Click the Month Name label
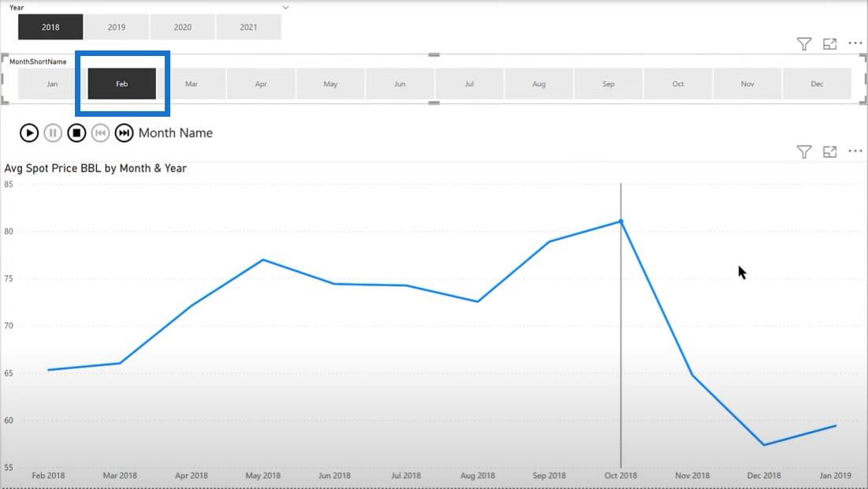The image size is (868, 489). [x=176, y=133]
